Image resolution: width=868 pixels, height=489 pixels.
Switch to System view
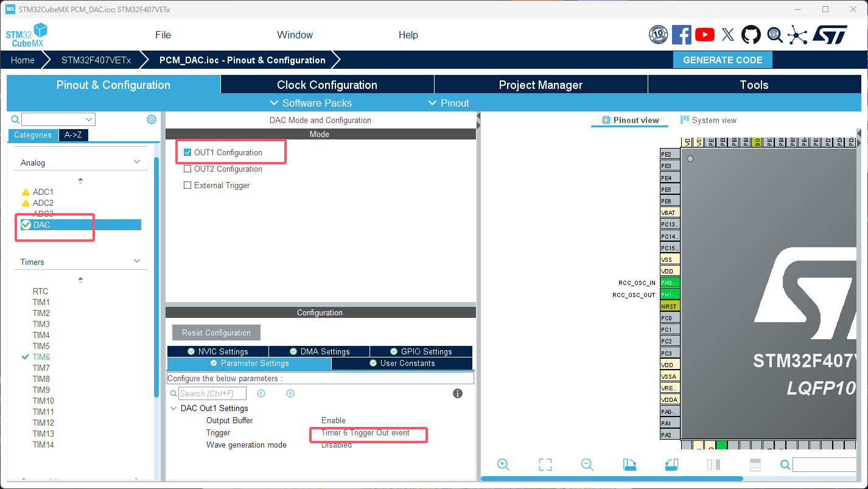pos(709,120)
